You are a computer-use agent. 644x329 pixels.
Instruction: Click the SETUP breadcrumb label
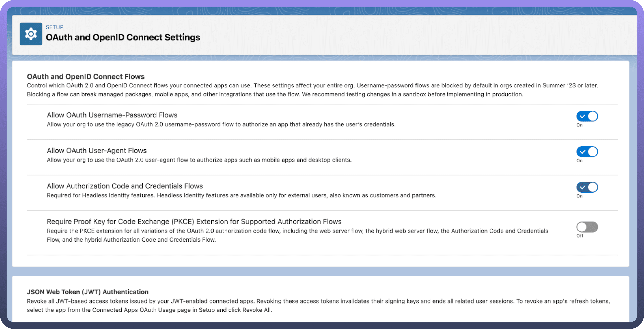55,27
